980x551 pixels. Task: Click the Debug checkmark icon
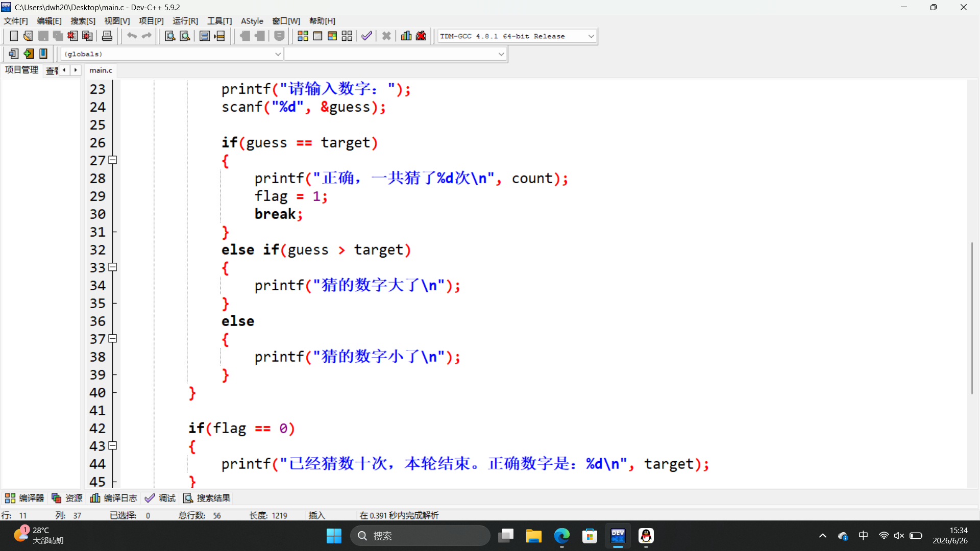[366, 36]
